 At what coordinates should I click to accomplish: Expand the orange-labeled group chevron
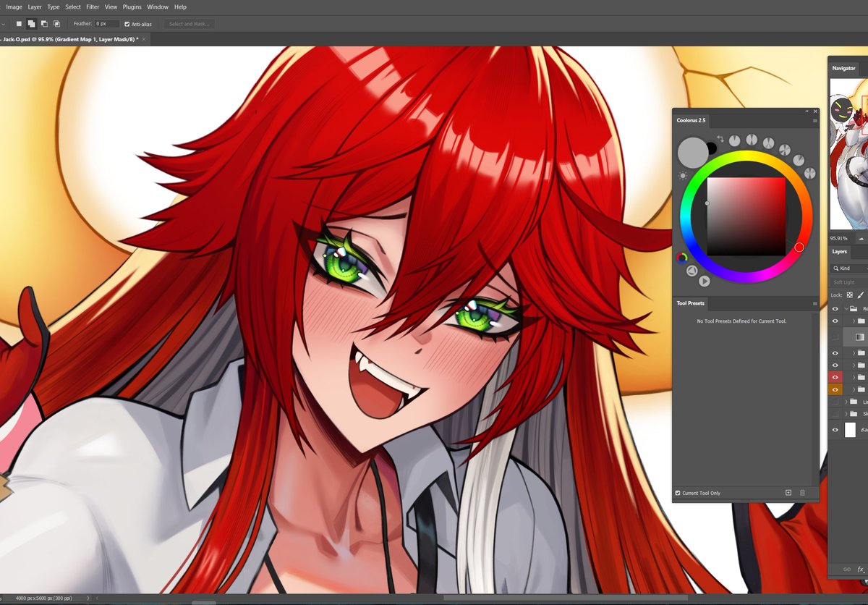pyautogui.click(x=854, y=389)
